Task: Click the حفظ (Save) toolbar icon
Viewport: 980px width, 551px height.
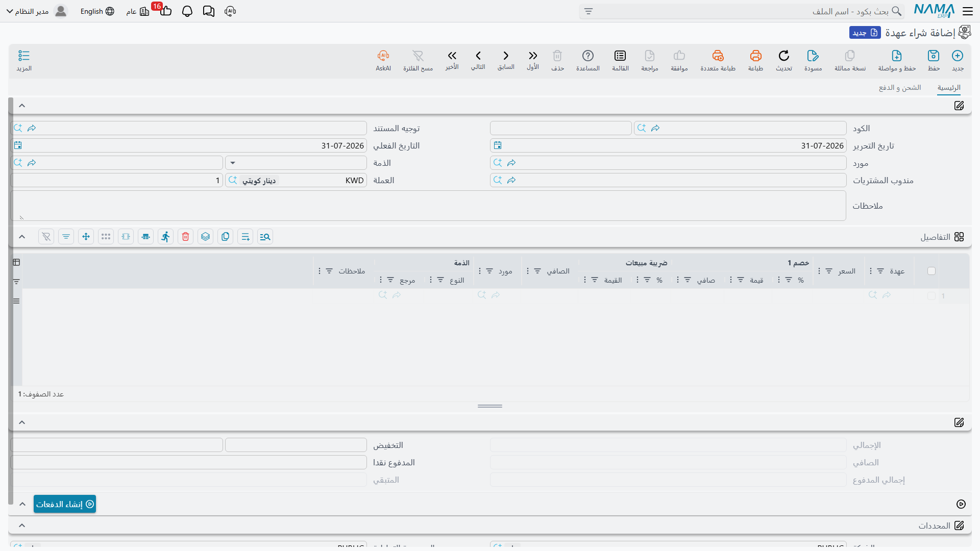Action: [934, 56]
